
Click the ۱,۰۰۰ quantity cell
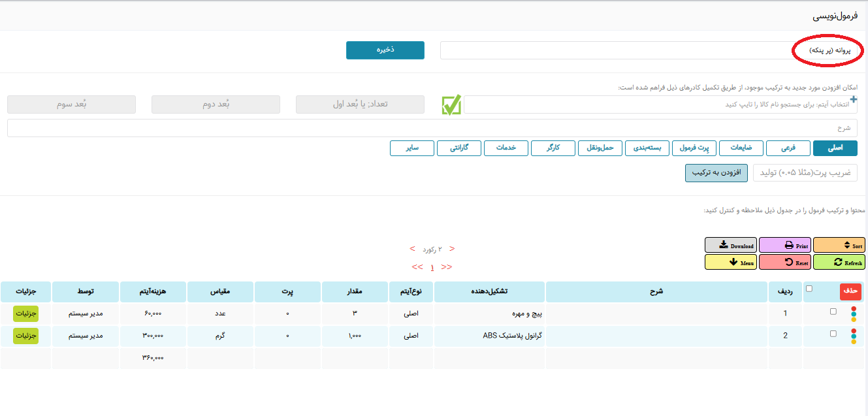355,336
